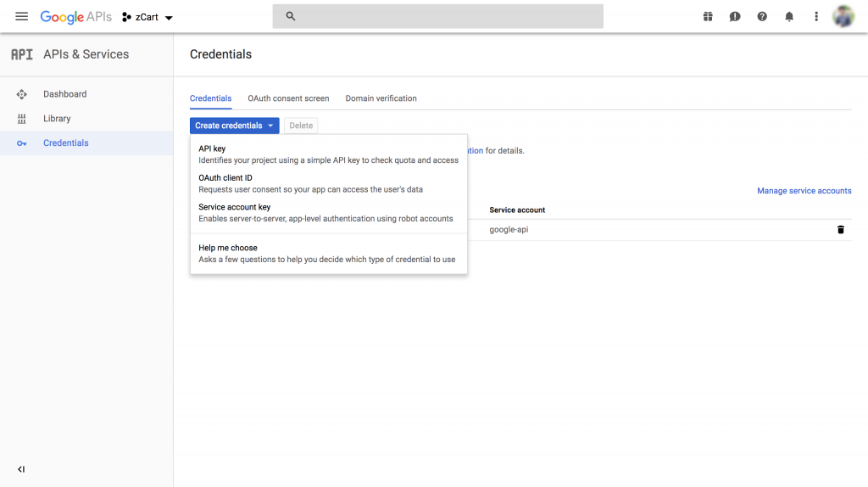The width and height of the screenshot is (868, 487).
Task: Choose Help me choose from the menu
Action: pos(328,254)
